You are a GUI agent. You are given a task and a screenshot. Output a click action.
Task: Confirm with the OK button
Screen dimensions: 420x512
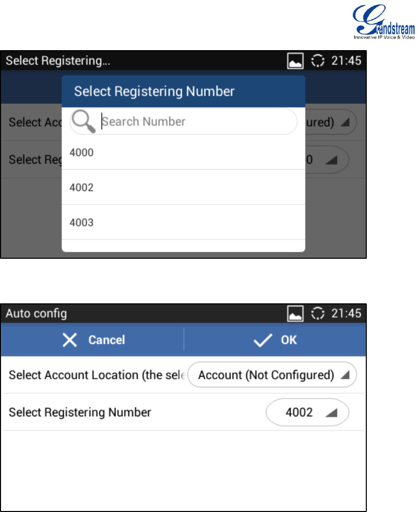275,340
